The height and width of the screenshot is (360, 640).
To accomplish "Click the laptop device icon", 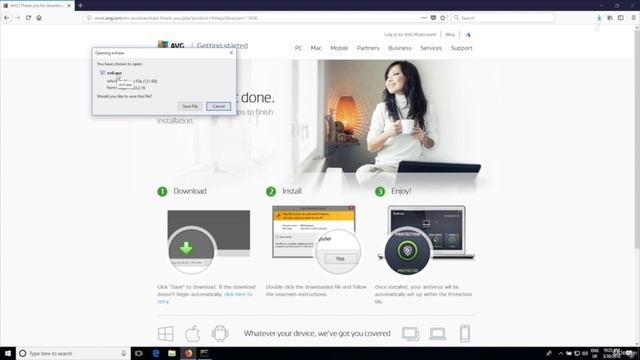I will pyautogui.click(x=437, y=334).
